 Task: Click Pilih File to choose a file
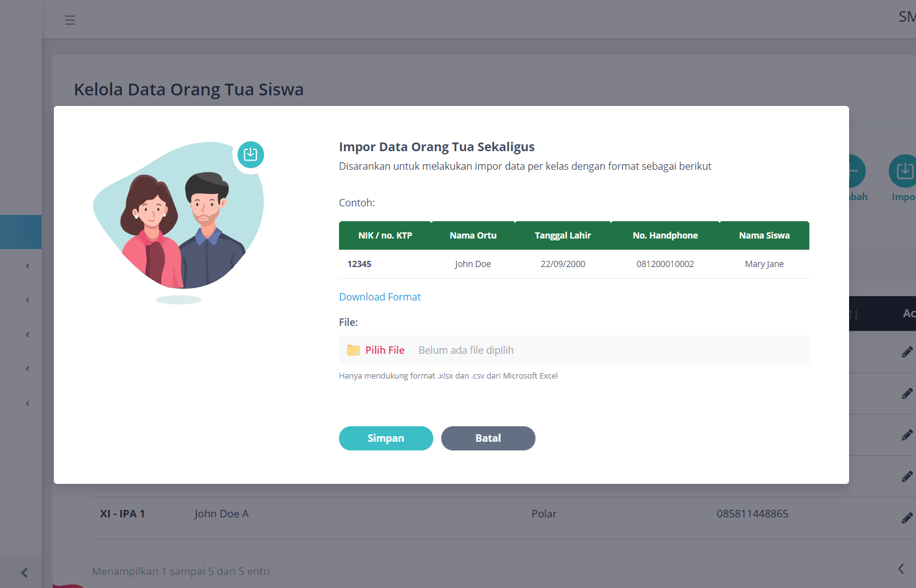pos(384,350)
